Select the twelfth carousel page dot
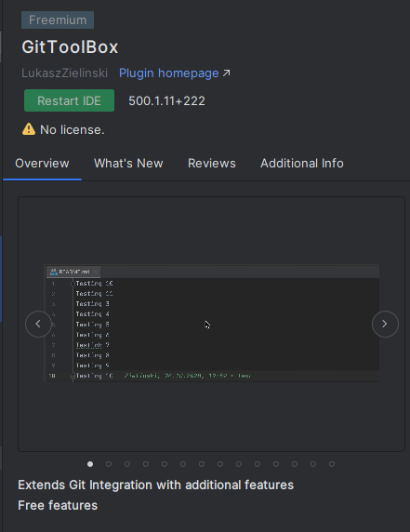Screen dimensions: 410x532 tap(295, 464)
